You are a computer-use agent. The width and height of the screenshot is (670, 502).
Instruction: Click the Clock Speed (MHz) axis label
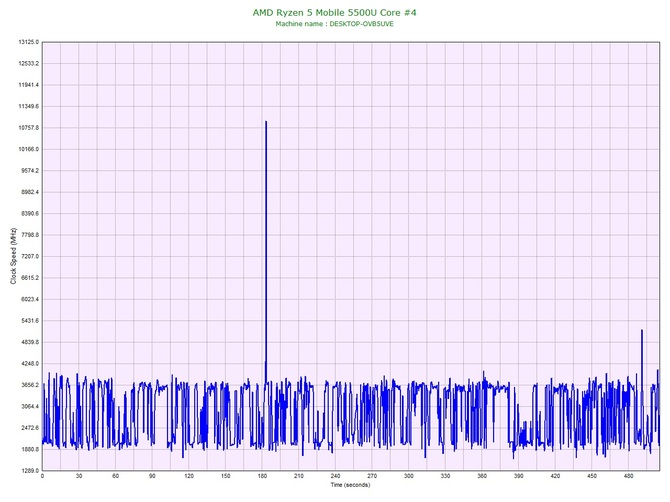click(x=13, y=256)
